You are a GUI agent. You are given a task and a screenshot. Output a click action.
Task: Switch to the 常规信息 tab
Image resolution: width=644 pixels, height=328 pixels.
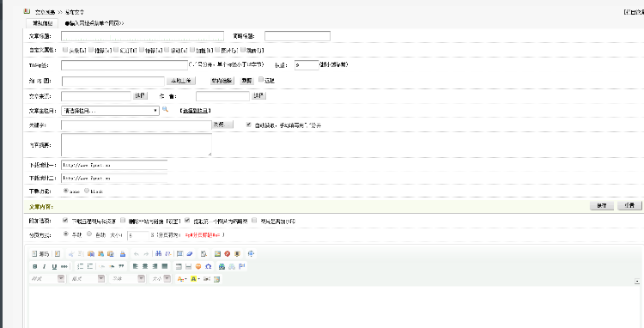(x=42, y=23)
